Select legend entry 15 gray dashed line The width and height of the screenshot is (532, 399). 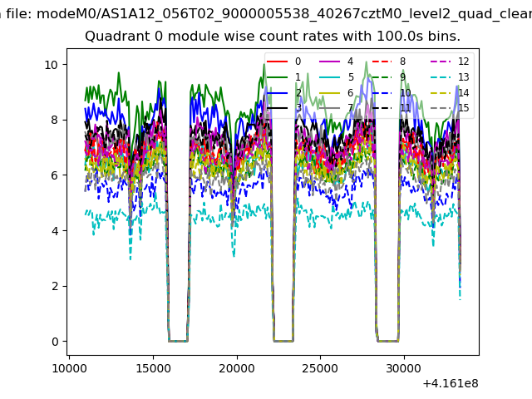[x=449, y=108]
